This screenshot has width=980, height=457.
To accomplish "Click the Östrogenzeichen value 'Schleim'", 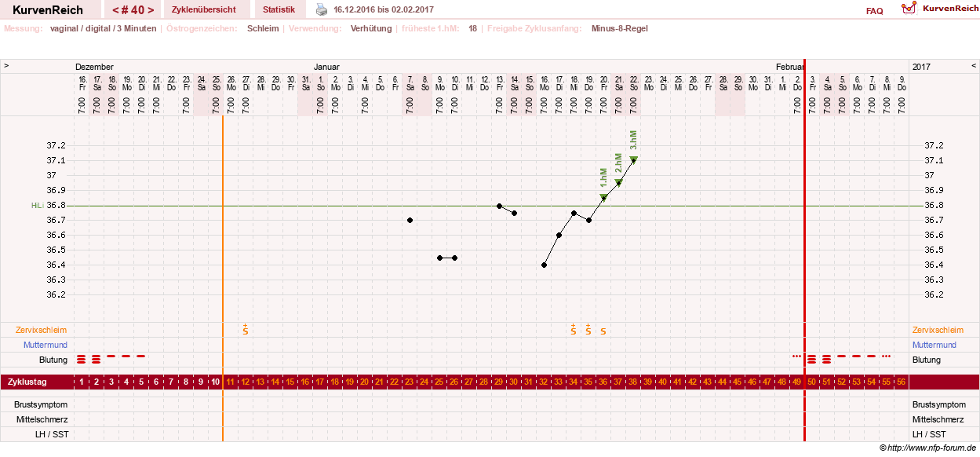I will point(263,28).
